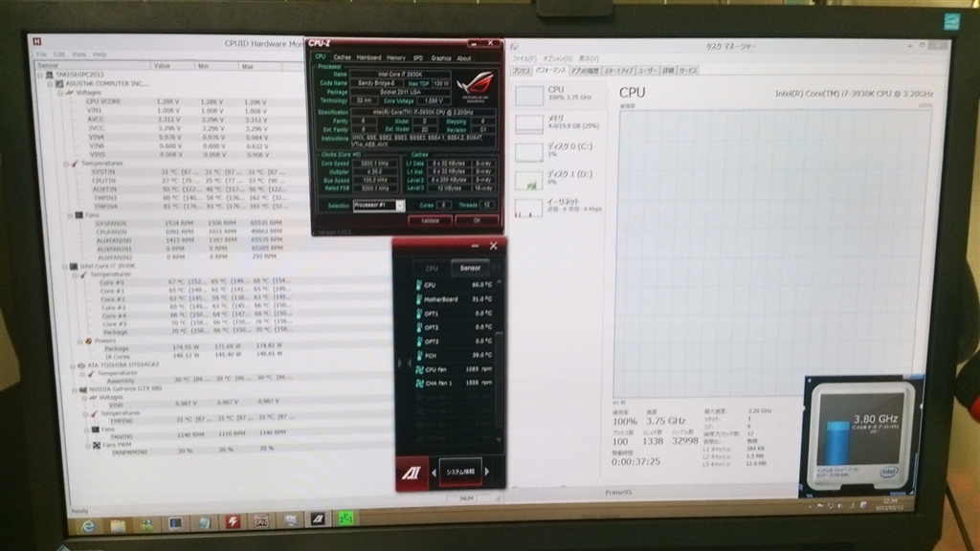Collapse the Fans group under ASUSTeK
This screenshot has height=551, width=980.
[69, 215]
